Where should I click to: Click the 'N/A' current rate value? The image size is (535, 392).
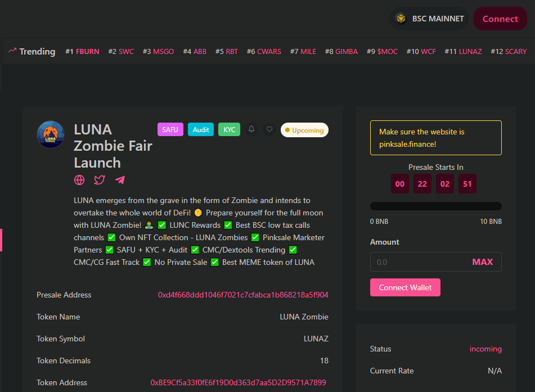pyautogui.click(x=494, y=371)
